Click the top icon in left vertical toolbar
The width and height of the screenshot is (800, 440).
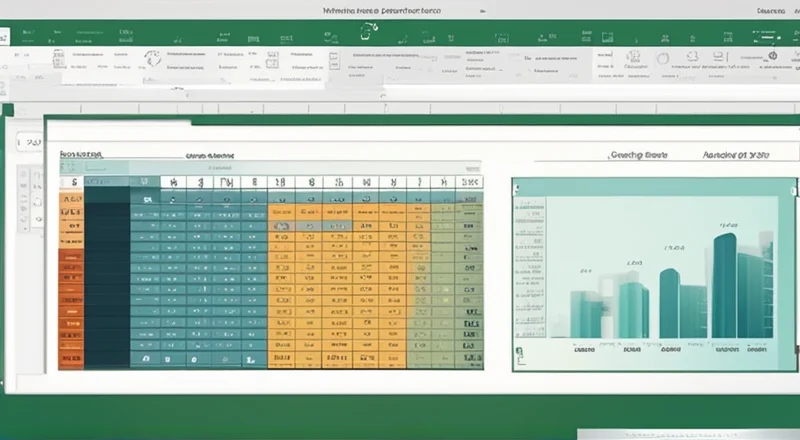(x=24, y=176)
